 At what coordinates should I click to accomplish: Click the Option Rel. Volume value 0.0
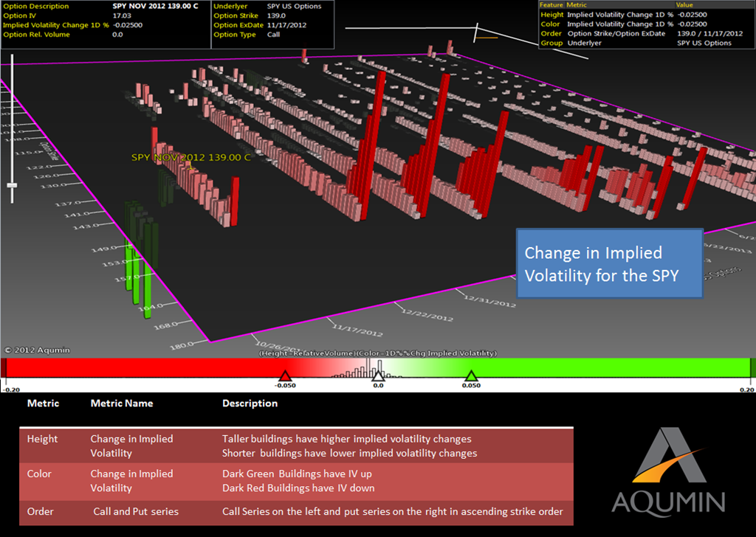pos(117,35)
